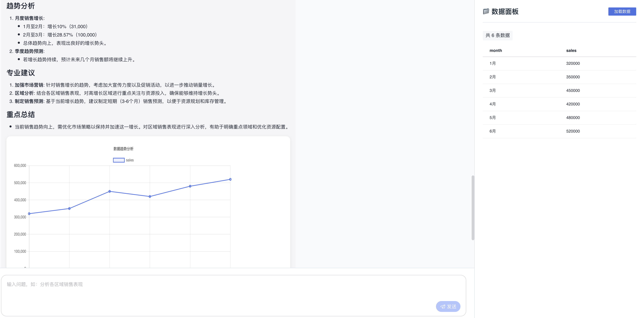Click the 480000 value in 5月 row
The image size is (644, 318).
tap(573, 118)
